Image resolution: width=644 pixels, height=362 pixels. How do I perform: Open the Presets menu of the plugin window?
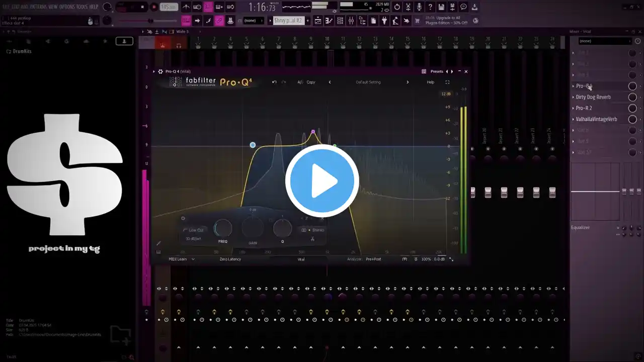click(437, 71)
